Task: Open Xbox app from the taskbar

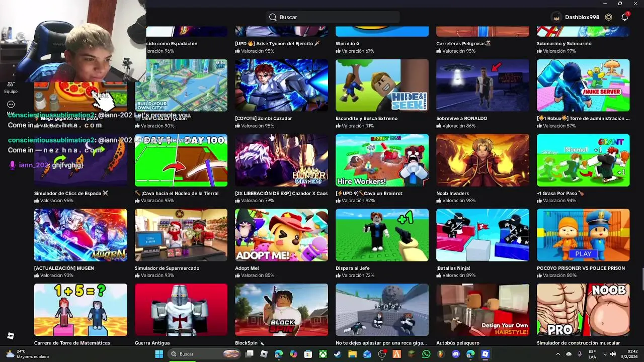Action: (323, 354)
